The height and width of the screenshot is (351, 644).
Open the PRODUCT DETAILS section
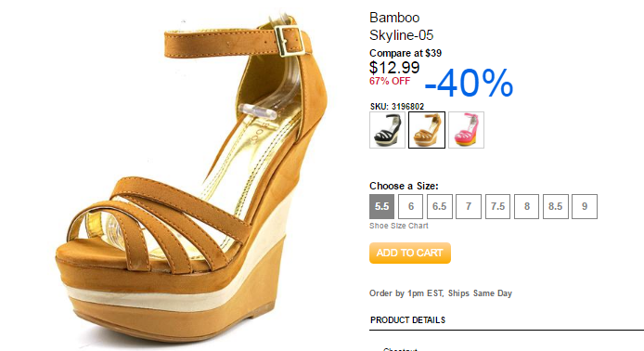click(408, 319)
